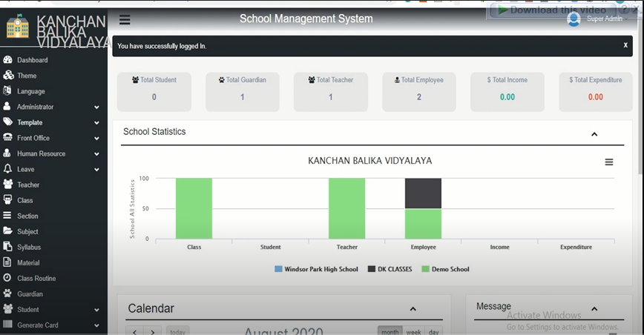Dismiss the successfully logged in notification
Screen dimensions: 644x335
(x=625, y=45)
